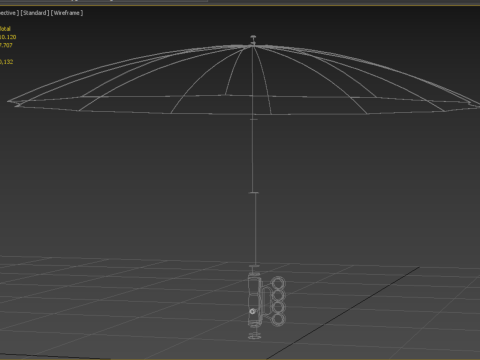Select the lower section of umbrella pole
This screenshot has height=360, width=480.
pos(256,229)
